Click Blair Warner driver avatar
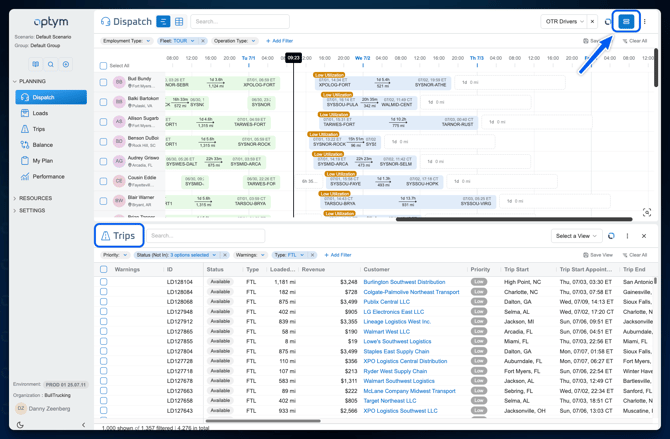The width and height of the screenshot is (670, 439). [x=119, y=200]
